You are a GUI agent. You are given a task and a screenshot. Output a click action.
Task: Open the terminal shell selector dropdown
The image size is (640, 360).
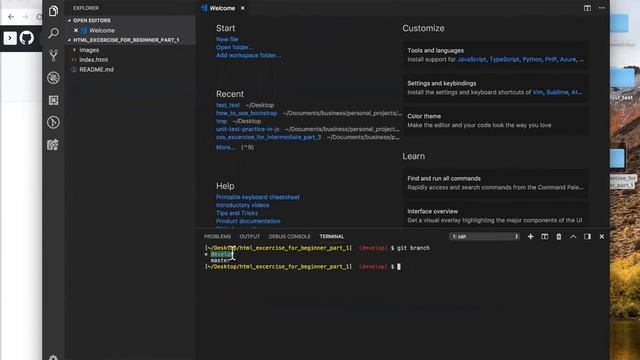[484, 236]
